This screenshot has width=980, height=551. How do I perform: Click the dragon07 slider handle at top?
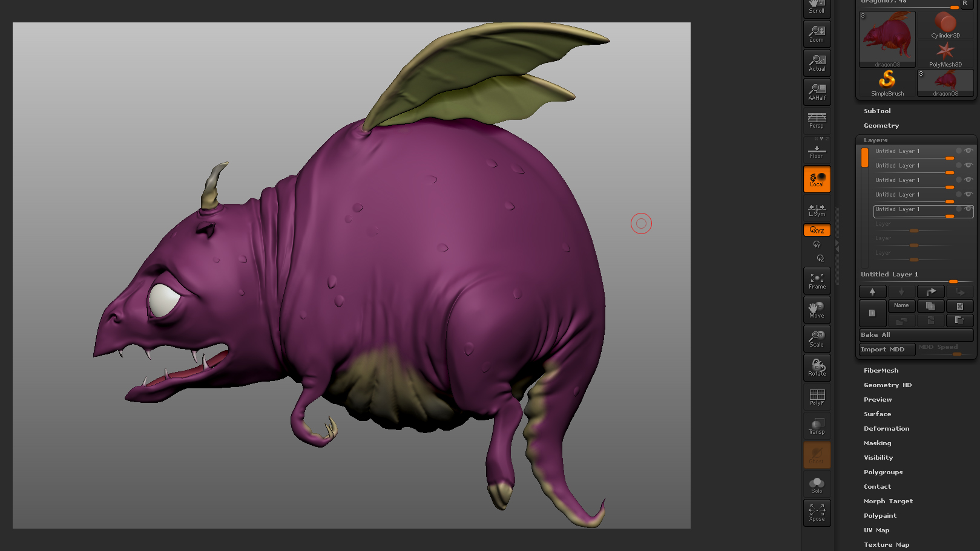coord(954,7)
